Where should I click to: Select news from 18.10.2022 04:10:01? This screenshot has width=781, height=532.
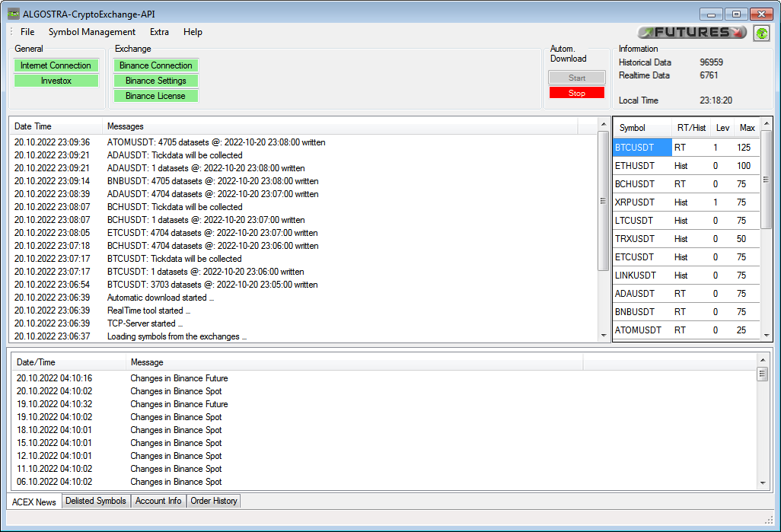tap(384, 430)
